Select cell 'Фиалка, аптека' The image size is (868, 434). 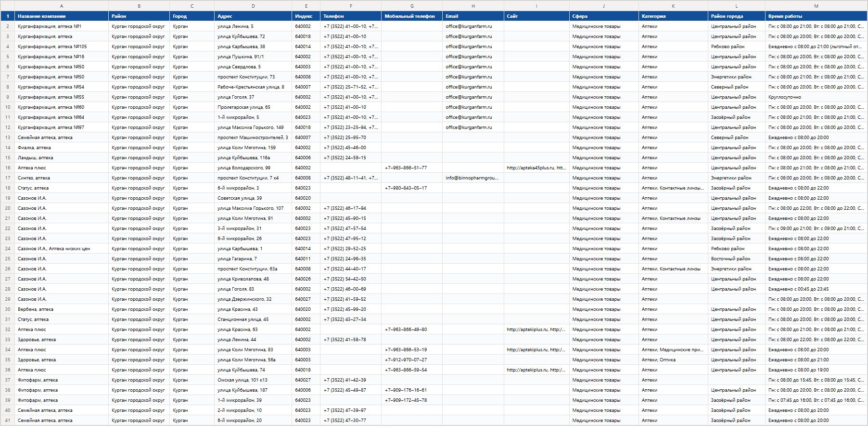(x=62, y=148)
